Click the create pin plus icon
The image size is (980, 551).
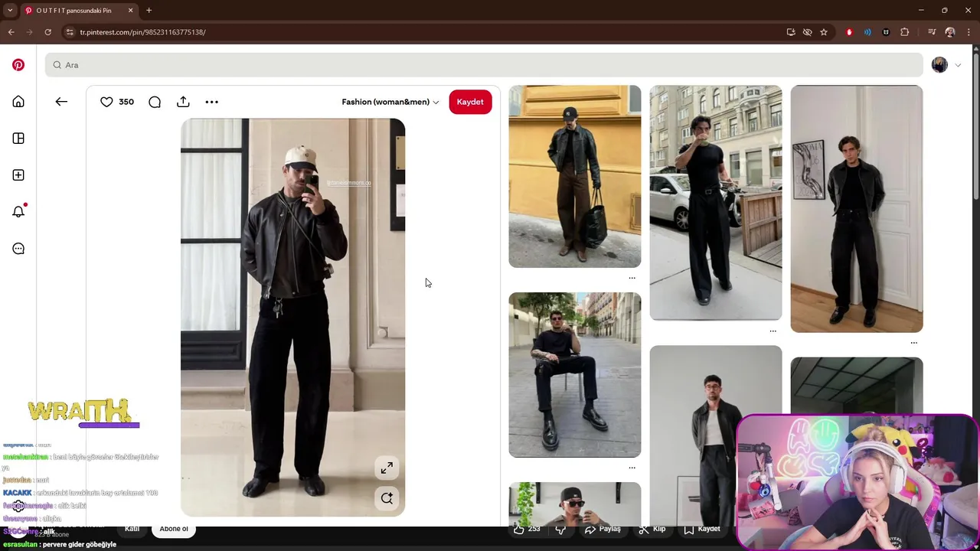click(18, 175)
